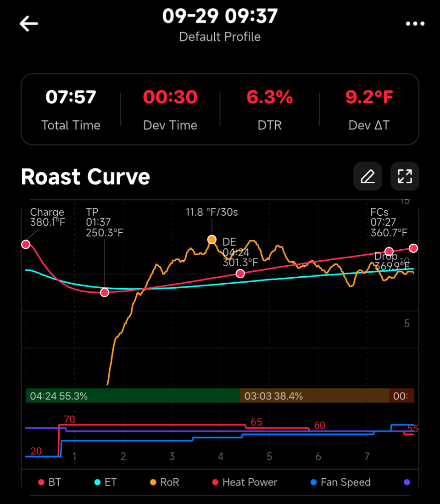Tap the heat power value 65 label

[x=256, y=422]
